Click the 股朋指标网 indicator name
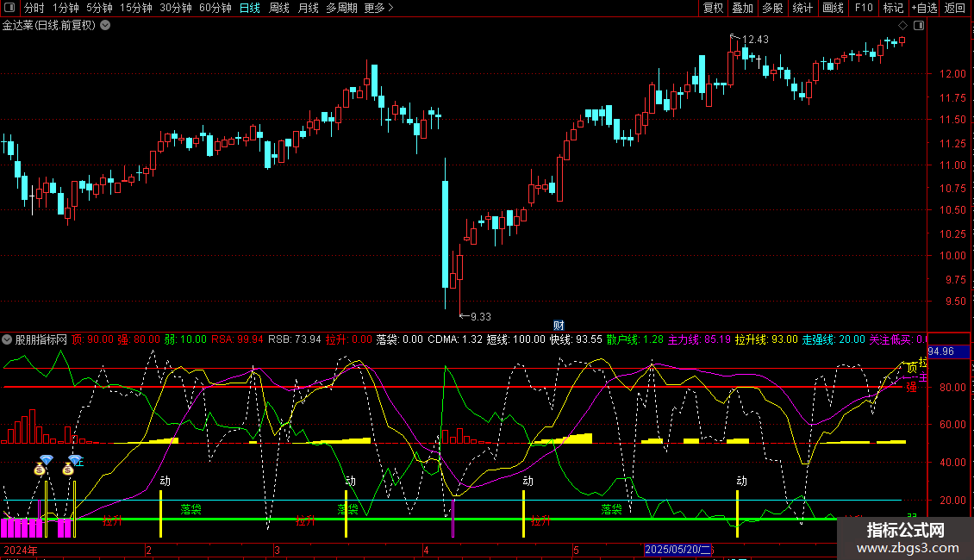The width and height of the screenshot is (974, 560). (x=41, y=339)
